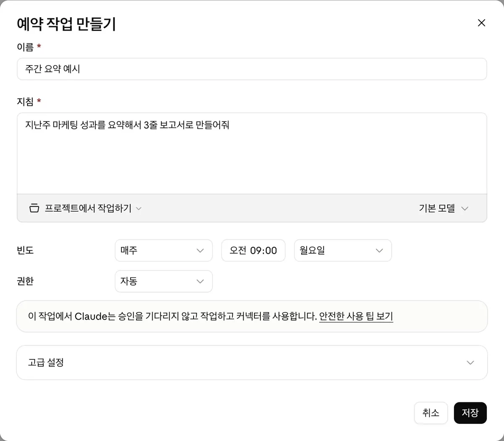
Task: Open the 프로젝트에서 작업하기 dropdown
Action: pos(85,208)
